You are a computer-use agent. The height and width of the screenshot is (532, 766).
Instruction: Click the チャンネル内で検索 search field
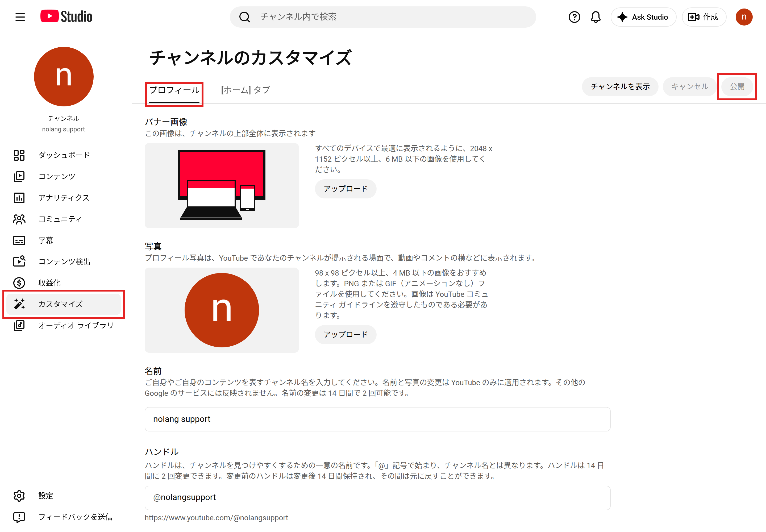[x=383, y=17]
